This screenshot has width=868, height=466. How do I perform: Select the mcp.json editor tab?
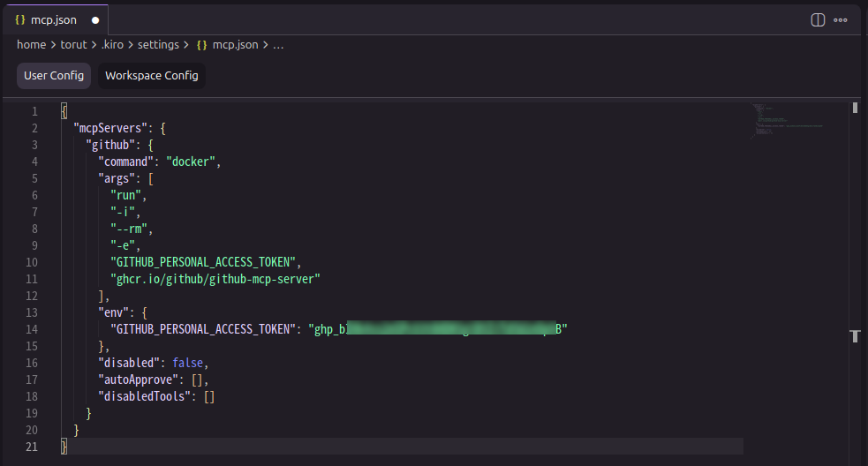coord(53,19)
